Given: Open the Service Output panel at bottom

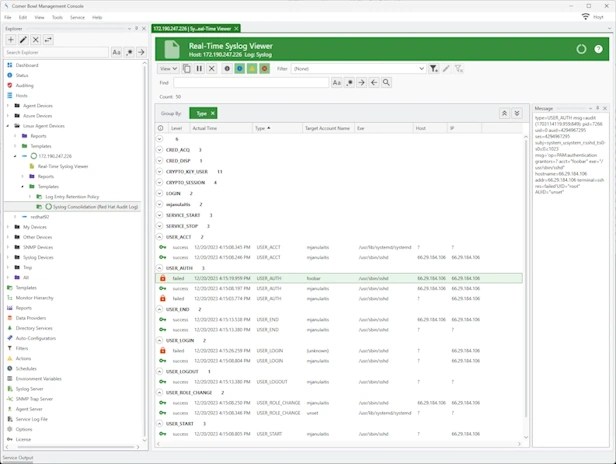Looking at the screenshot, I should tap(18, 458).
